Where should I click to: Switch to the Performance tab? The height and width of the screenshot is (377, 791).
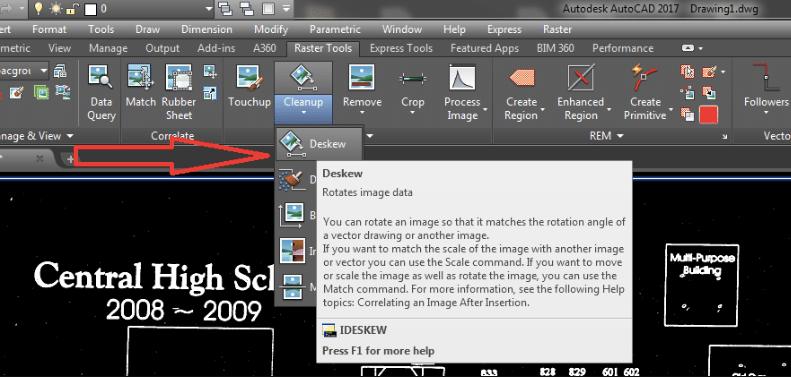pos(623,48)
